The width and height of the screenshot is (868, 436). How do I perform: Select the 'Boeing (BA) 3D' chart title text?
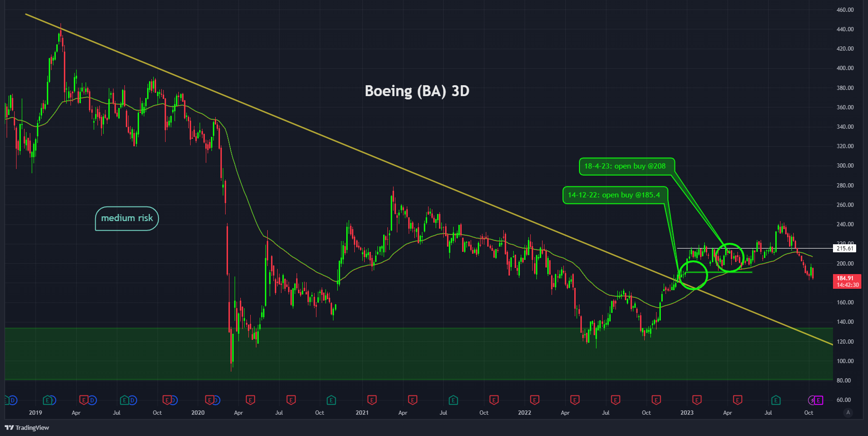(x=417, y=91)
